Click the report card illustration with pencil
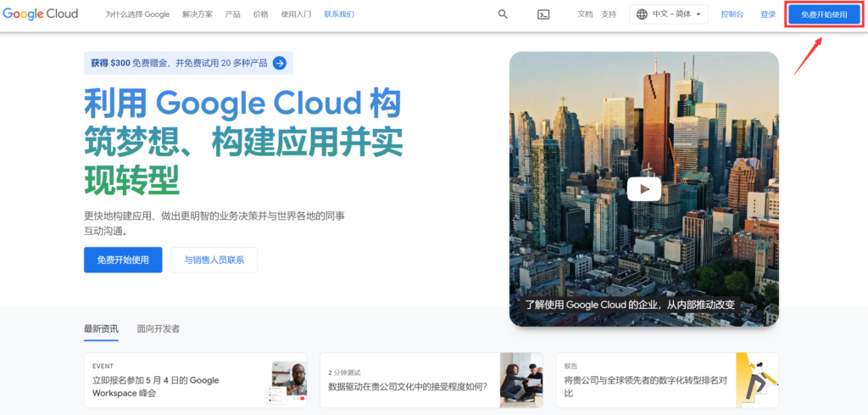 (757, 380)
